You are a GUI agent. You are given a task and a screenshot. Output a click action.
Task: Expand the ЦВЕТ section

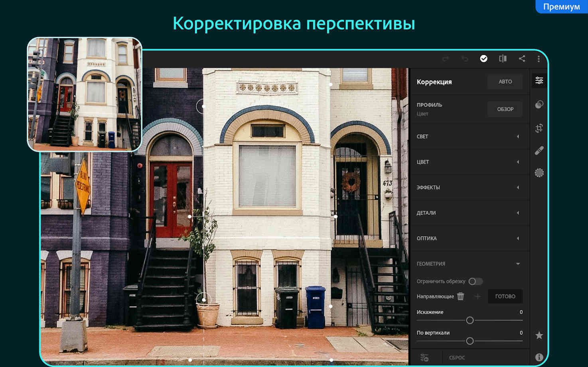click(x=469, y=162)
